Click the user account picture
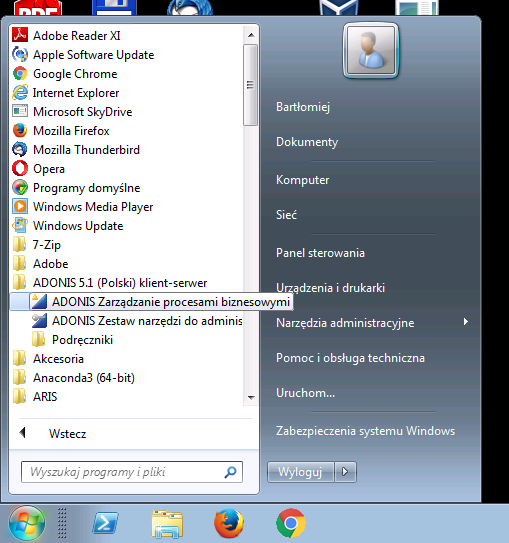This screenshot has width=509, height=543. tap(370, 51)
